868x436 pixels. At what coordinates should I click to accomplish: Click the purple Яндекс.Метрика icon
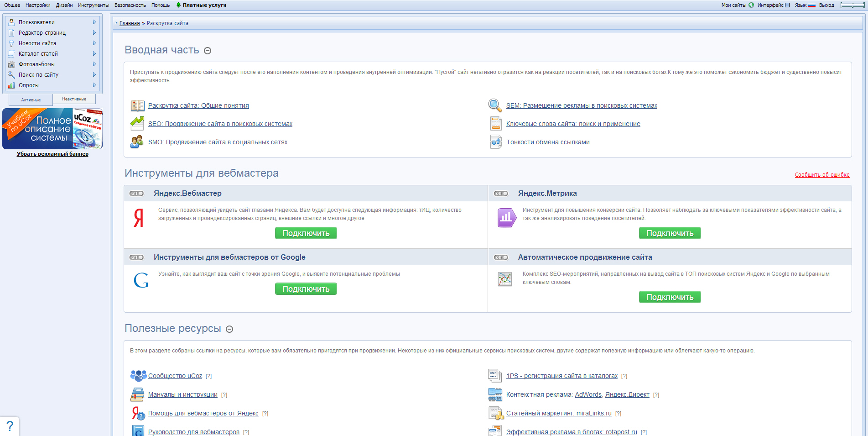(x=507, y=218)
